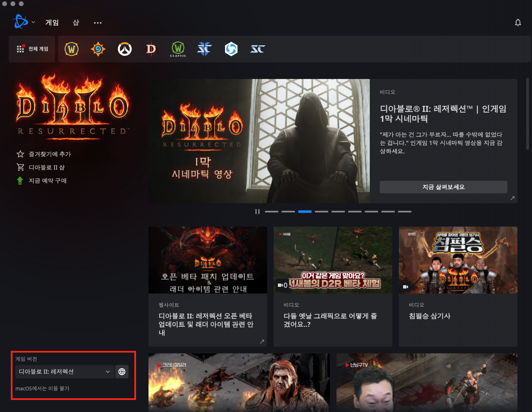Image resolution: width=532 pixels, height=412 pixels.
Task: Jump to fifth carousel slide indicator
Action: pyautogui.click(x=338, y=212)
